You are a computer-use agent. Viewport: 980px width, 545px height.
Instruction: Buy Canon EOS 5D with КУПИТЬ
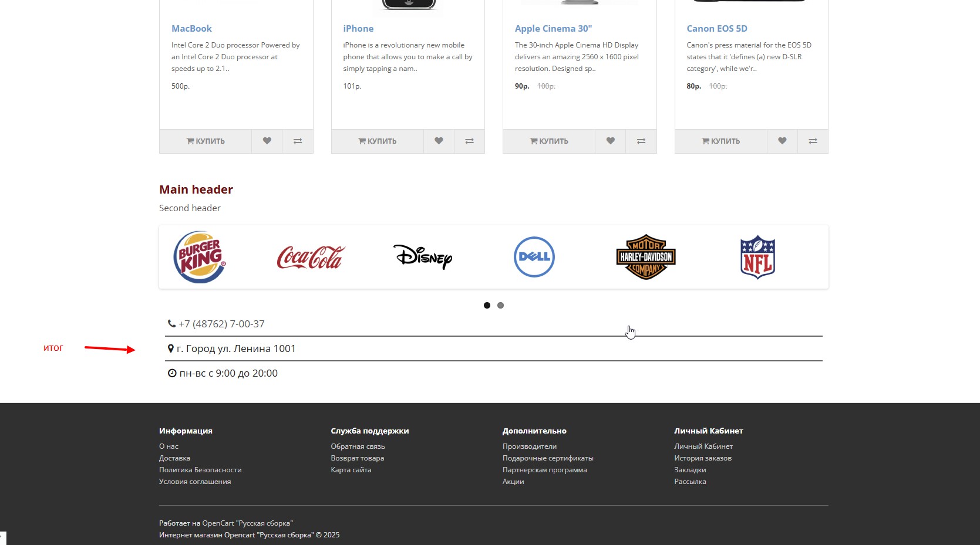721,141
